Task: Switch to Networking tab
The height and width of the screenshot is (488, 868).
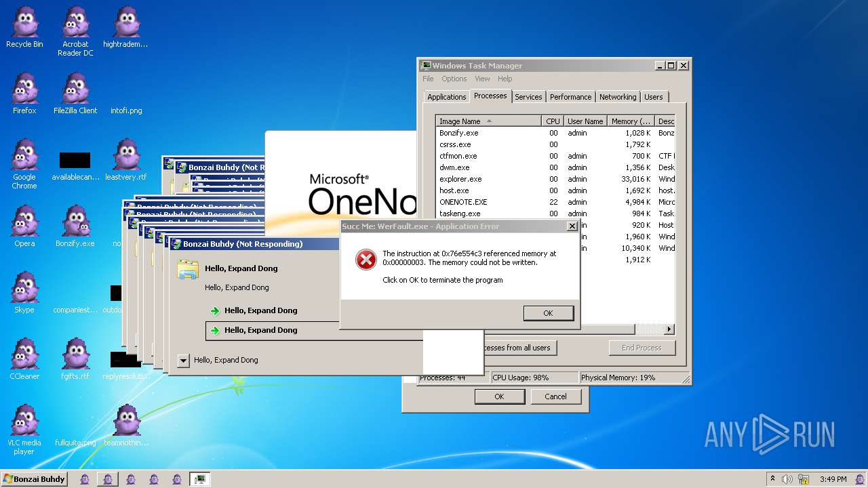Action: pyautogui.click(x=618, y=97)
